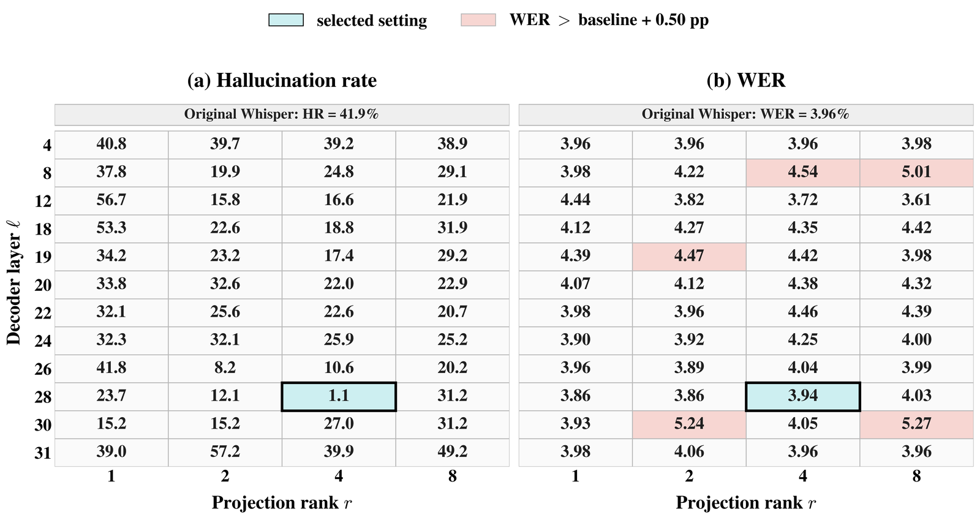This screenshot has height=520, width=980.
Task: Click the 4.47 highlighted WER cell
Action: click(689, 257)
